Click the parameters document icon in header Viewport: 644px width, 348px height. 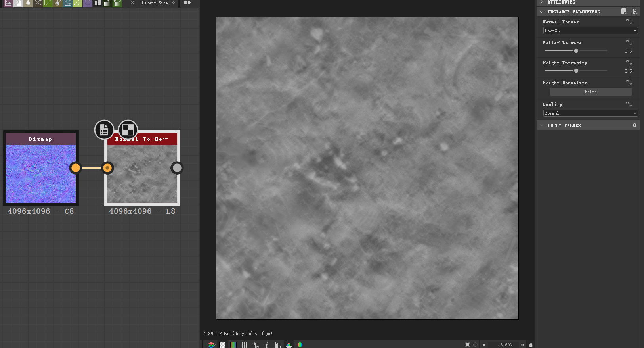(x=634, y=12)
